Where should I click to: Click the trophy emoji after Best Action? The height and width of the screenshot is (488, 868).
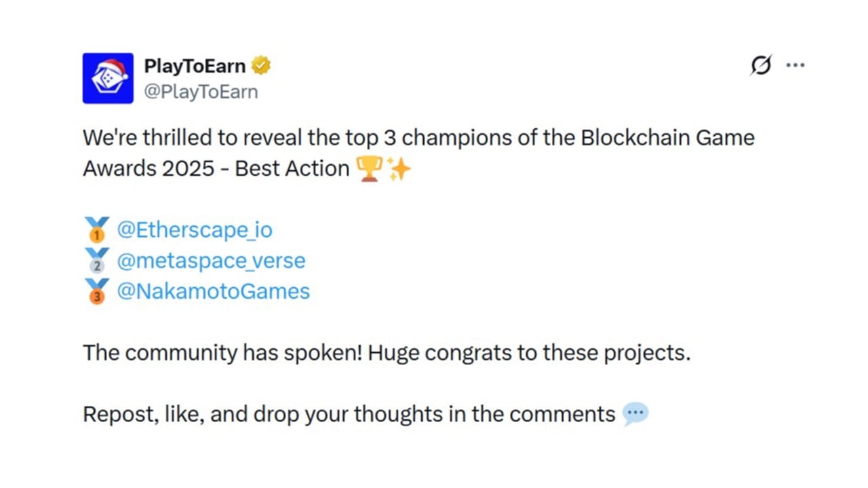(x=369, y=169)
